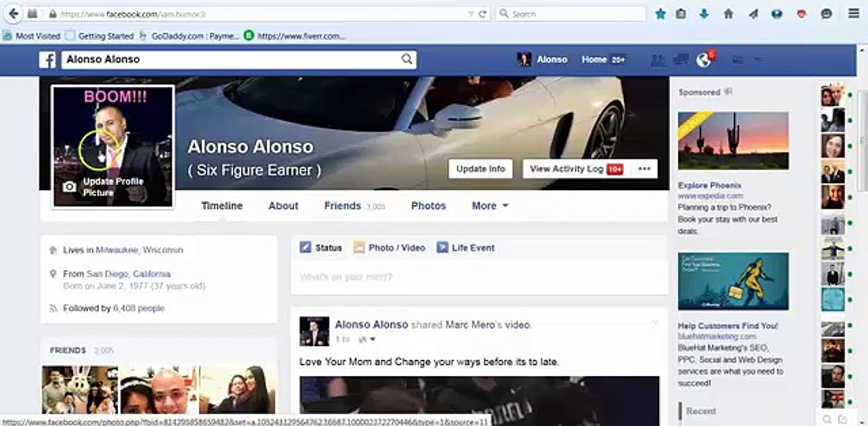Follow the Milwaukee, Wisconsin link

tap(140, 250)
